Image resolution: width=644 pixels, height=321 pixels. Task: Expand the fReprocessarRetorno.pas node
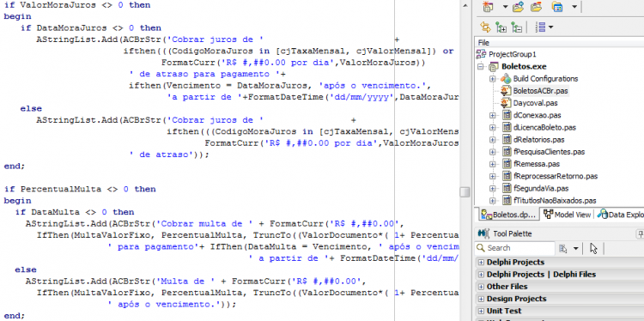point(493,177)
